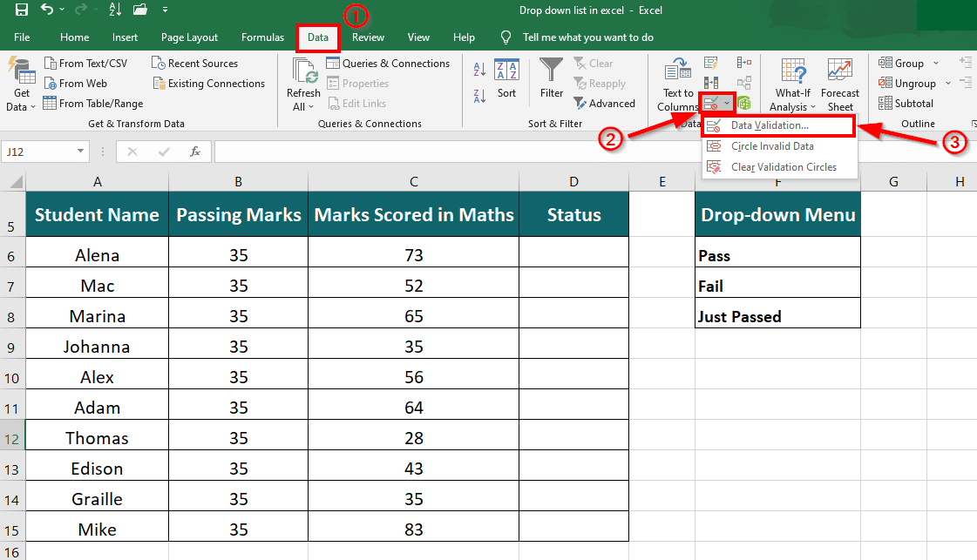Click Sort A to Z icon
The height and width of the screenshot is (560, 977).
(x=478, y=70)
